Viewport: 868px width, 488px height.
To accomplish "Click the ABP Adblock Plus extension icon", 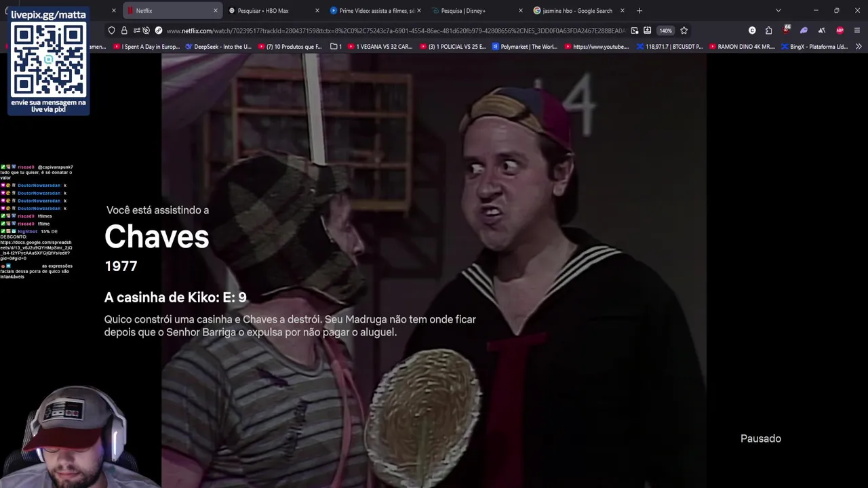I will (840, 30).
